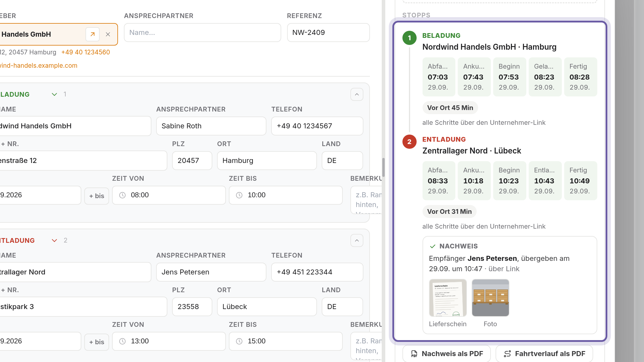Open the Handels GmbH customer link arrow icon
The width and height of the screenshot is (644, 362).
[93, 34]
